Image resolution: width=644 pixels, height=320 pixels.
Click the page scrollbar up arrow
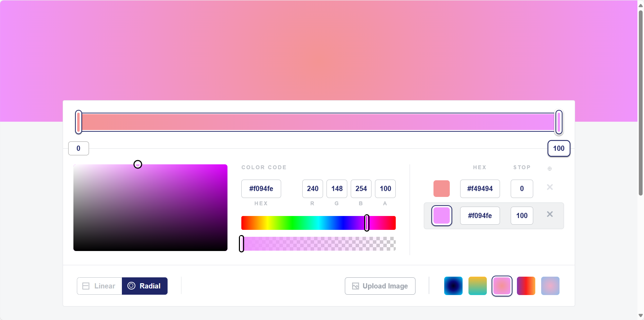pos(641,5)
